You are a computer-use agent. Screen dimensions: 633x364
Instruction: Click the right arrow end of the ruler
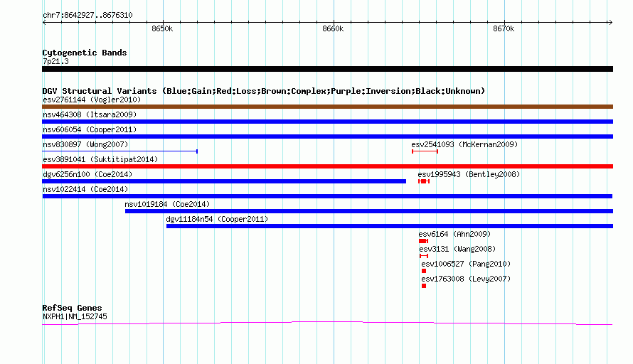[x=610, y=23]
